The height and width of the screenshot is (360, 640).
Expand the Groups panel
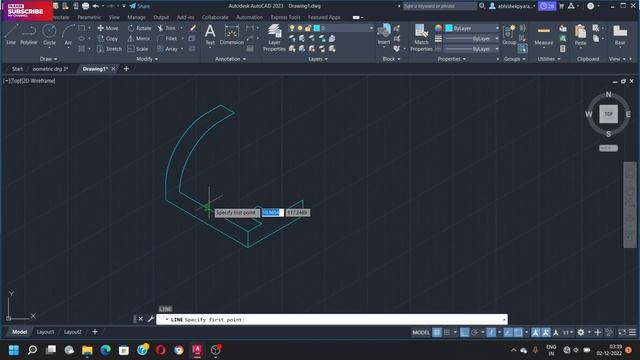coord(515,59)
